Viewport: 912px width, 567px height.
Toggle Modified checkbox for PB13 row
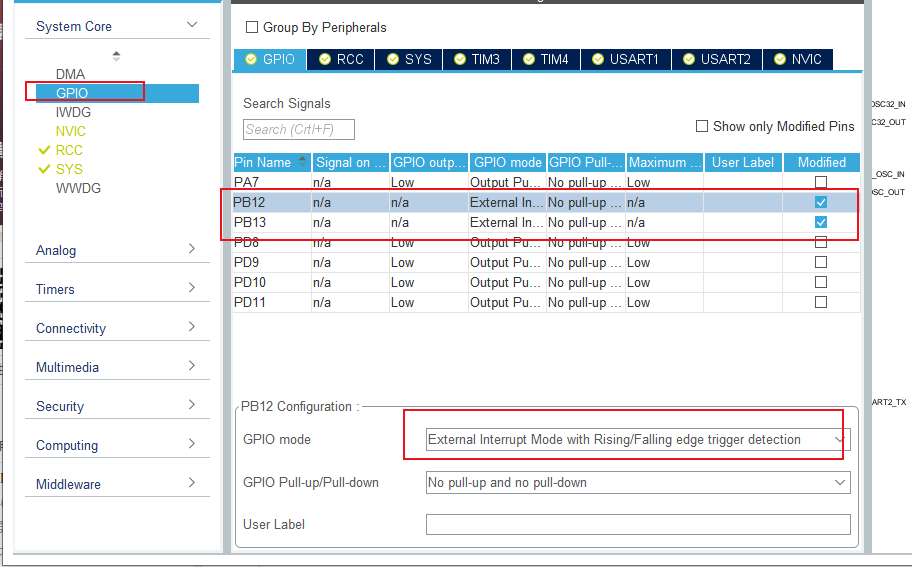click(821, 222)
